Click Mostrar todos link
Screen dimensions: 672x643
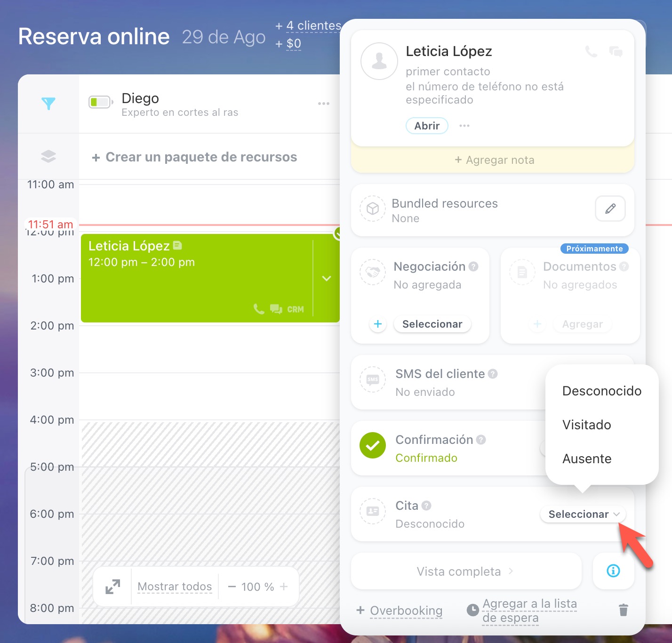click(x=175, y=587)
